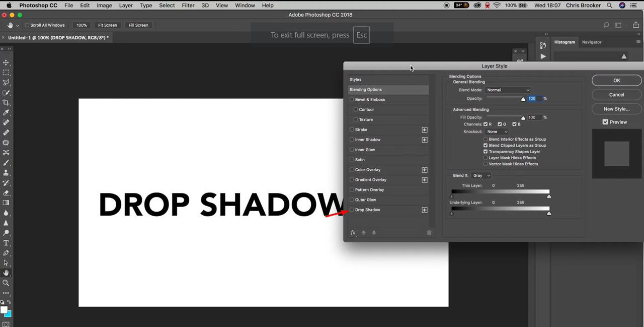
Task: Open the Edit Toolbar three-dots icon
Action: click(x=6, y=293)
